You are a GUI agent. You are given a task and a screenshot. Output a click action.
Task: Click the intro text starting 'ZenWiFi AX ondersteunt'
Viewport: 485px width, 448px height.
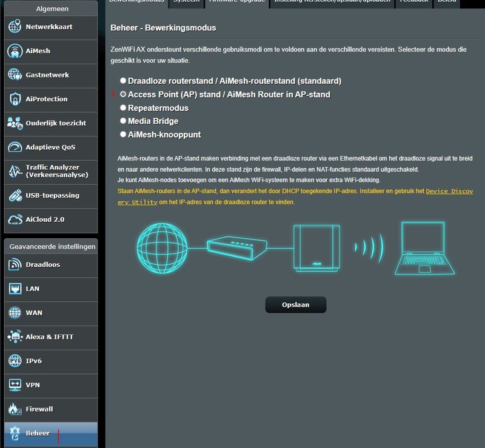point(289,55)
